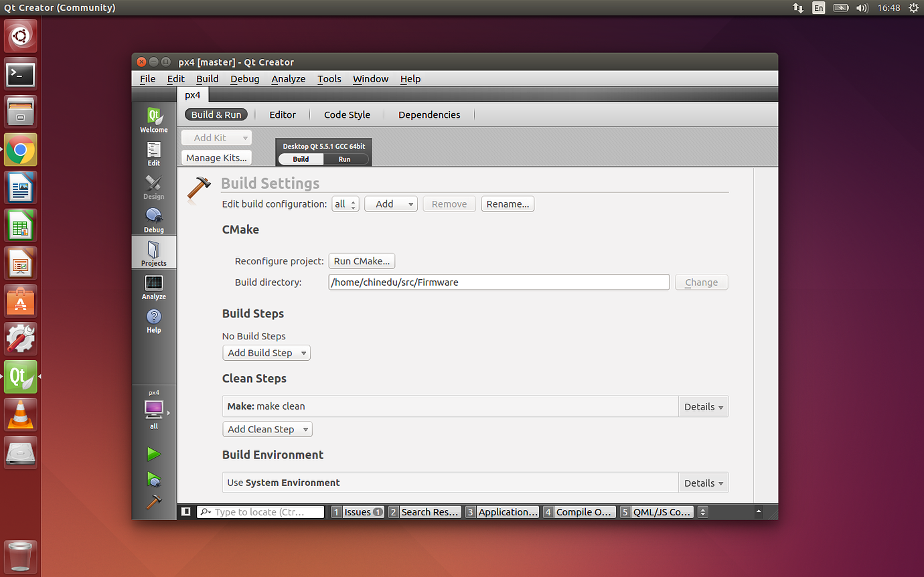Image resolution: width=924 pixels, height=577 pixels.
Task: Open the Add Kit dropdown
Action: pyautogui.click(x=216, y=138)
